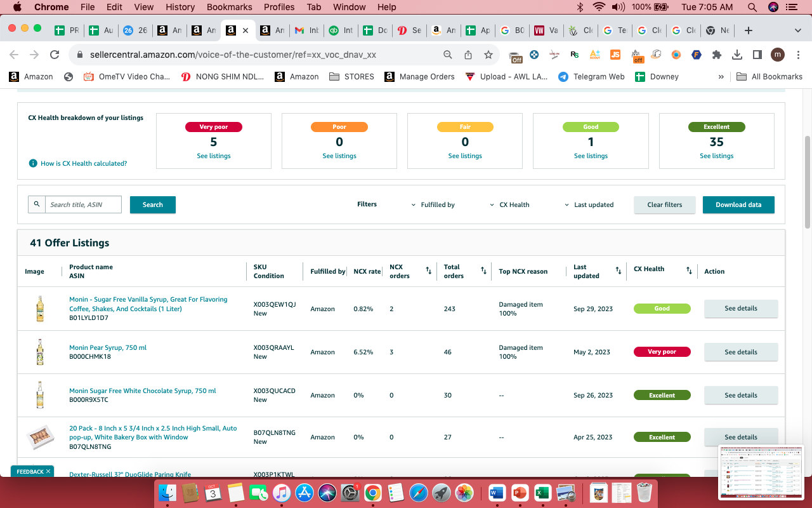The image size is (812, 508).
Task: Open a new browser tab
Action: click(749, 30)
